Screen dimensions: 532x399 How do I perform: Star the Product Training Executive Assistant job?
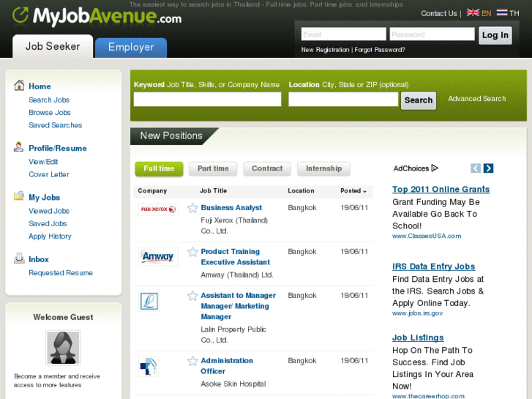click(x=192, y=252)
